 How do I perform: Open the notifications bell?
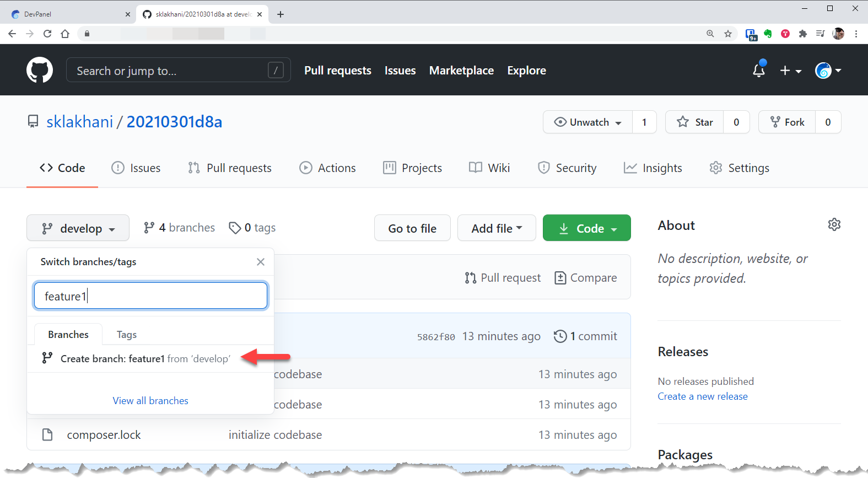759,71
